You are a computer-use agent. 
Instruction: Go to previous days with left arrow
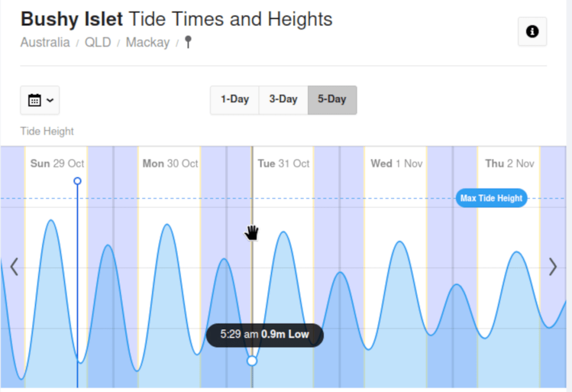coord(15,267)
